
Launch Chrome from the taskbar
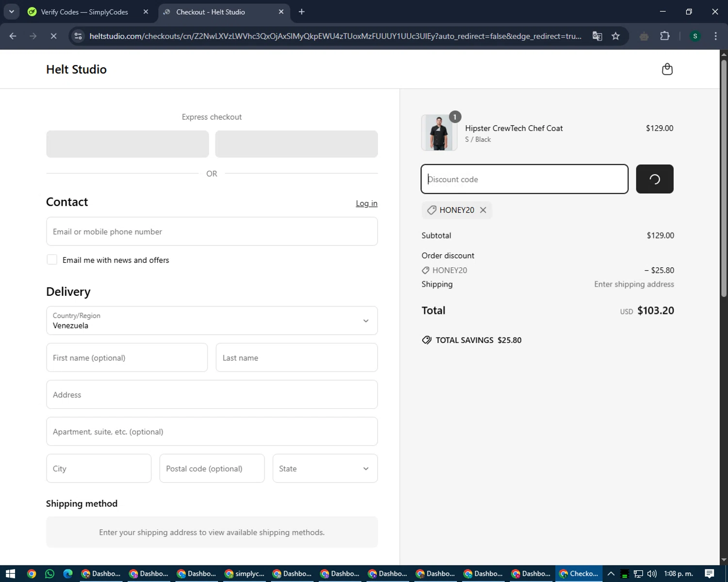[32, 574]
